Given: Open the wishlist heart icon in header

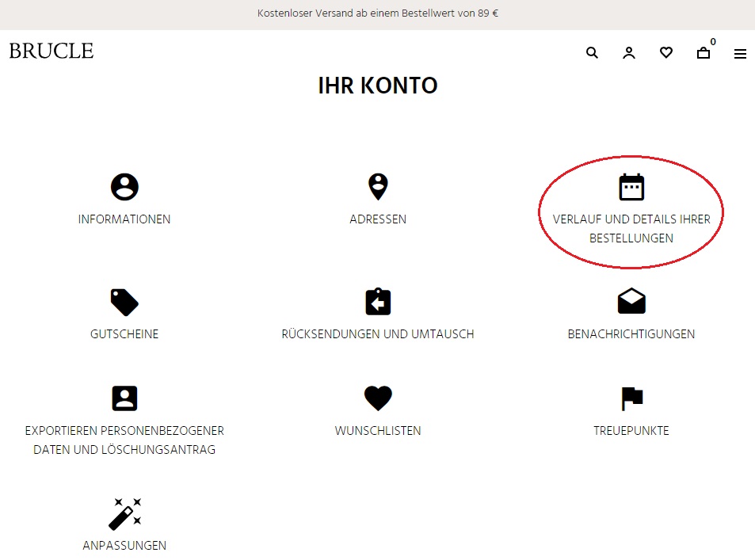Looking at the screenshot, I should pos(666,53).
